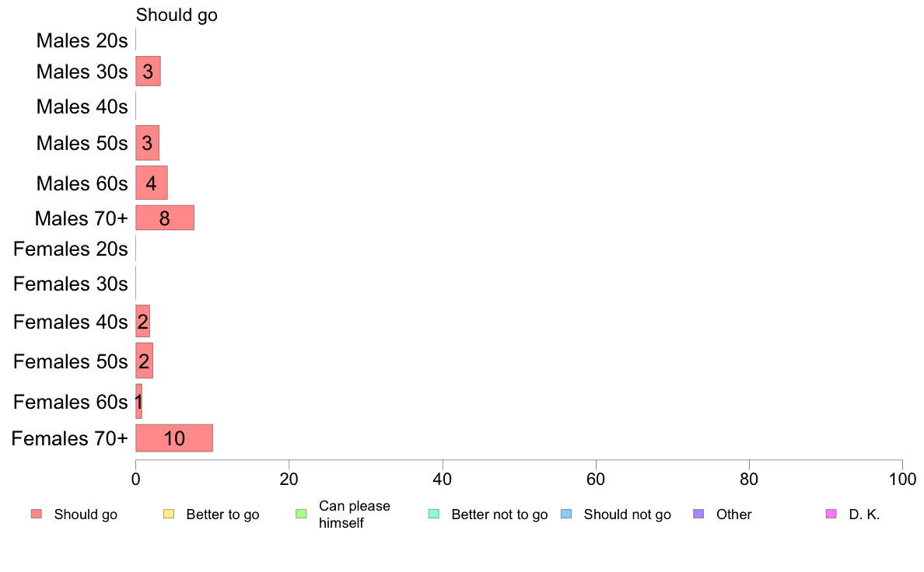Click the teal Better not to go swatch
The image size is (924, 572).
[x=434, y=514]
